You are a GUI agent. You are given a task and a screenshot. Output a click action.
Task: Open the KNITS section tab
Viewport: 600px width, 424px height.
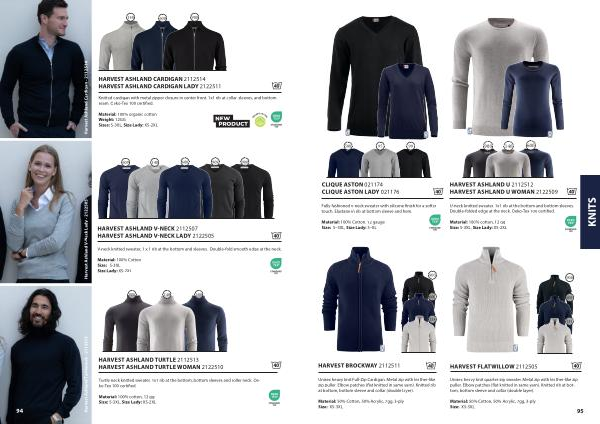[590, 212]
